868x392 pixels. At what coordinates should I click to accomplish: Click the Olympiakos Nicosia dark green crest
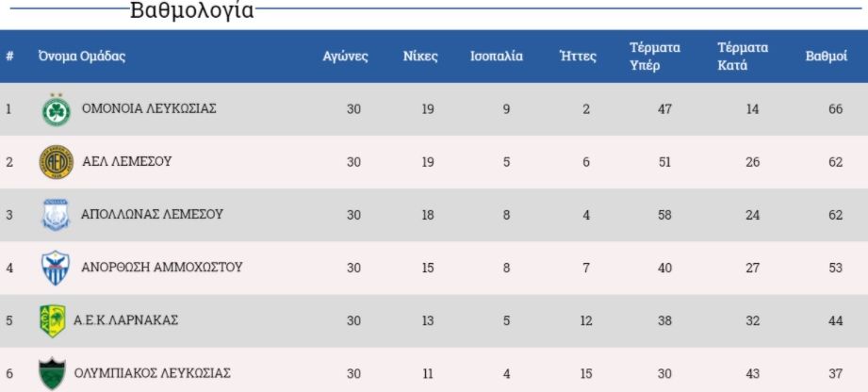(53, 374)
